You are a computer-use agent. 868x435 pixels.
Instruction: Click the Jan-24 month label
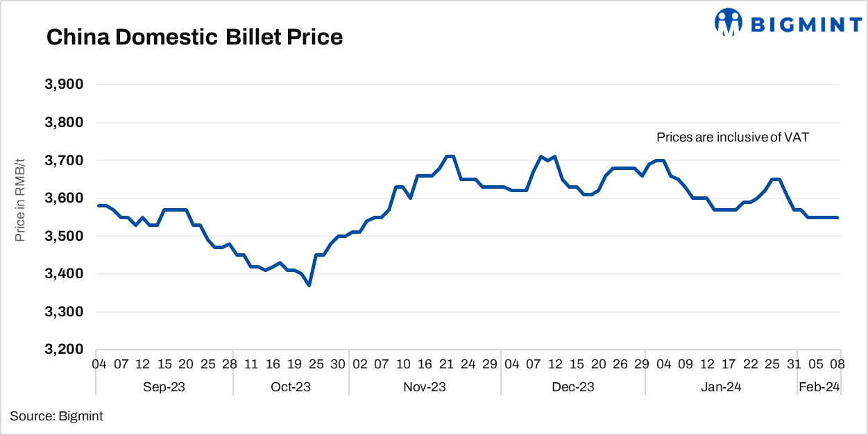tap(720, 386)
